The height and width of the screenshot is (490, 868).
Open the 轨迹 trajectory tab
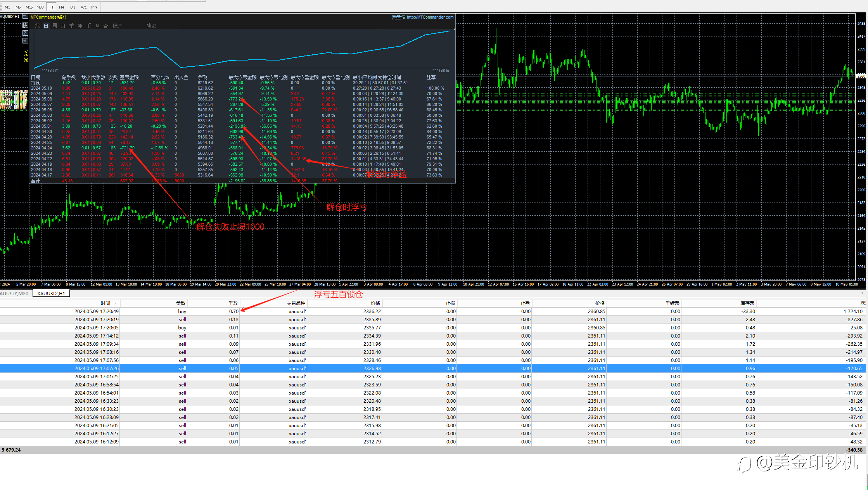[x=151, y=26]
